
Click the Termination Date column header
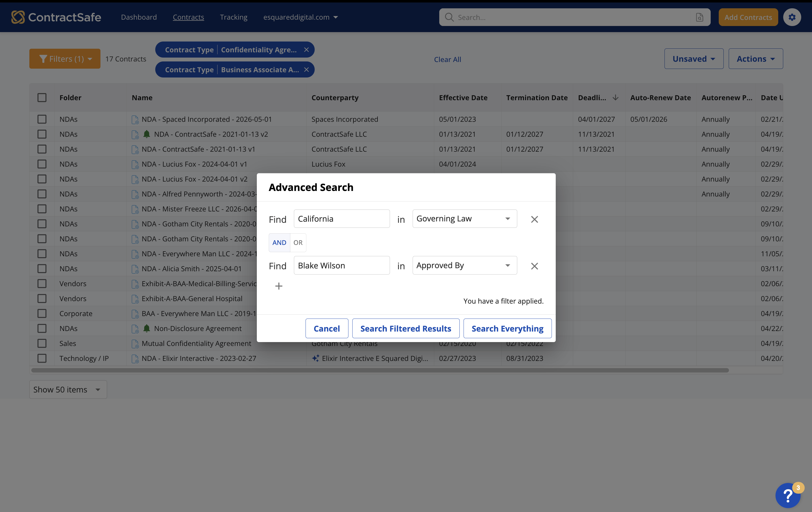coord(537,97)
